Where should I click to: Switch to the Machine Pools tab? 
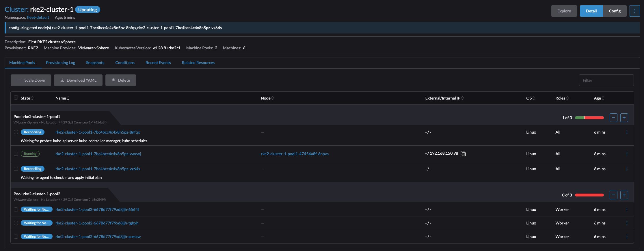click(x=22, y=63)
